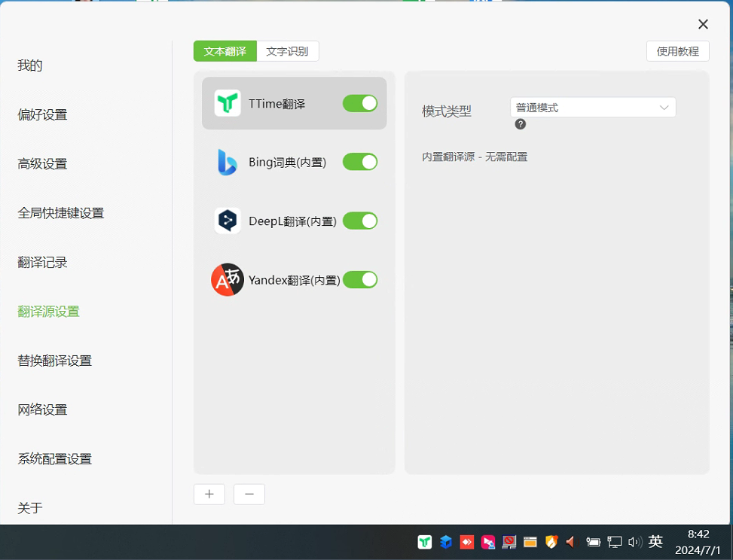Choose the Yandex translation logo icon

[228, 279]
